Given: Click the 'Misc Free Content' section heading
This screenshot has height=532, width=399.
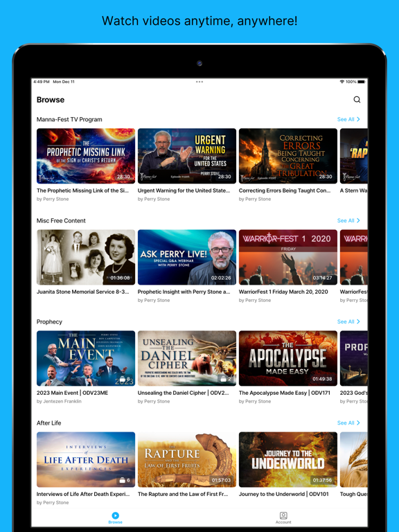Looking at the screenshot, I should (x=61, y=220).
